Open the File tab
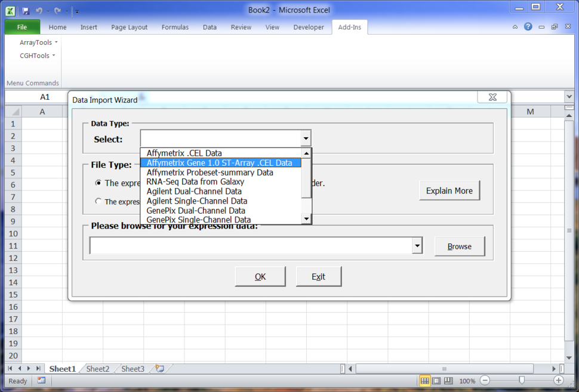Viewport: 579px width, 392px height. pyautogui.click(x=22, y=27)
